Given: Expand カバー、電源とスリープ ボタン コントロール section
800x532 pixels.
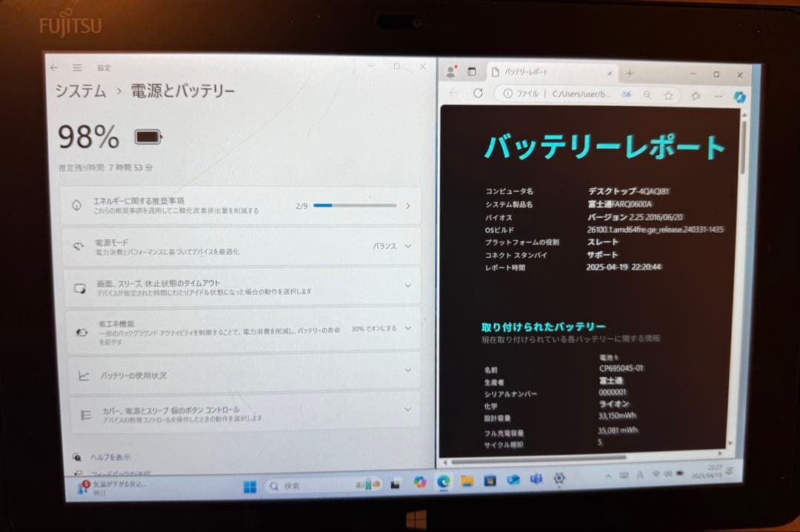Looking at the screenshot, I should (407, 408).
